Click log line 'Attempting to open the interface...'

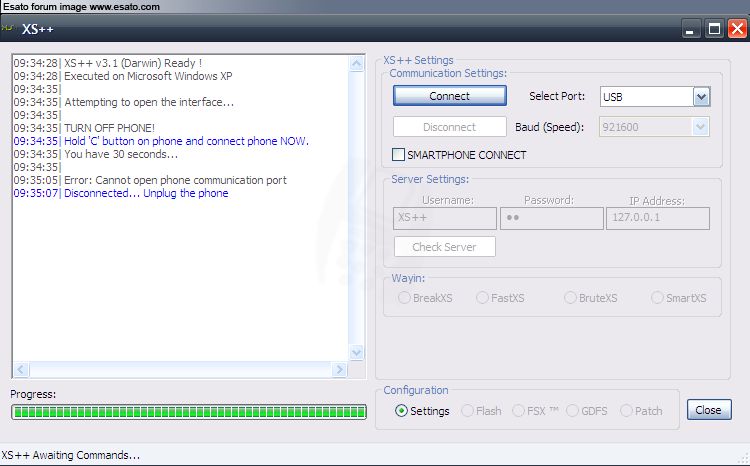149,102
